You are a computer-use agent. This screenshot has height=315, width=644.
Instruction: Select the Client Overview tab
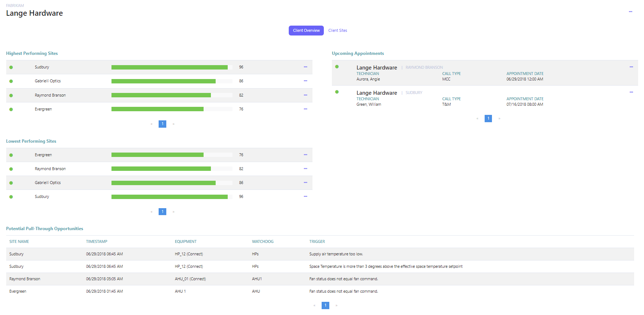(306, 31)
